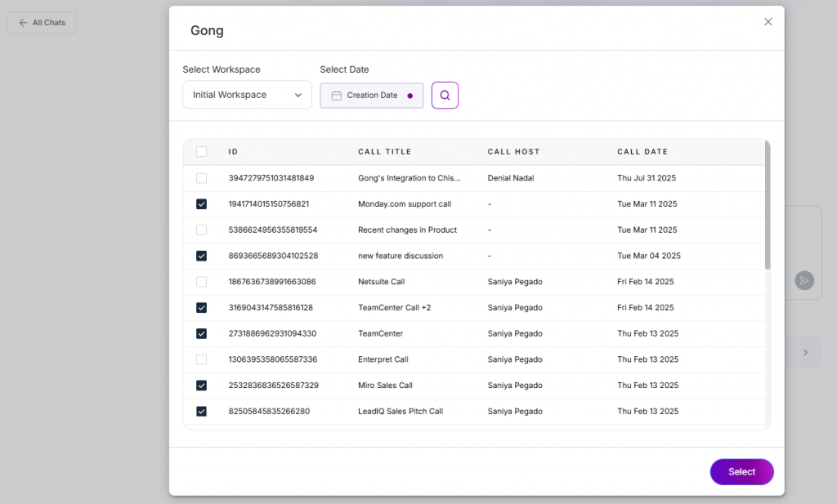Click the table's vertical scrollbar thumb

coord(768,205)
